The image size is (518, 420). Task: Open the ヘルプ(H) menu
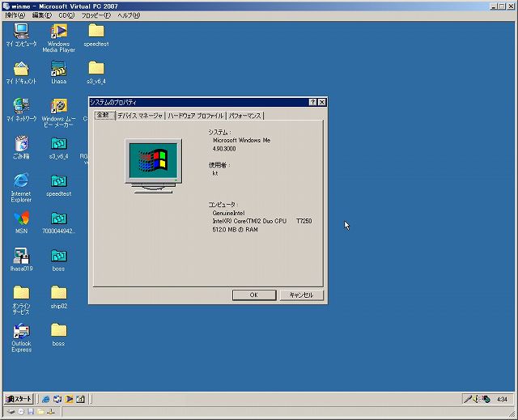[129, 15]
